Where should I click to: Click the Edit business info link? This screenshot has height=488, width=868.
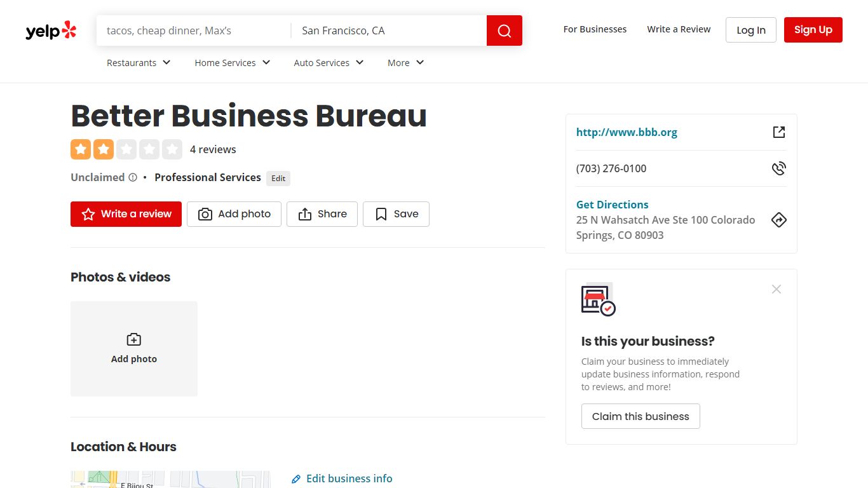pyautogui.click(x=349, y=478)
